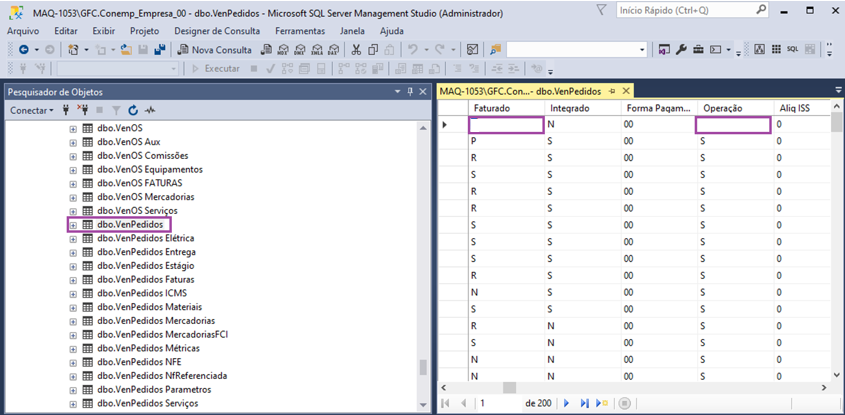Jump to last record in grid navigator

tap(584, 403)
